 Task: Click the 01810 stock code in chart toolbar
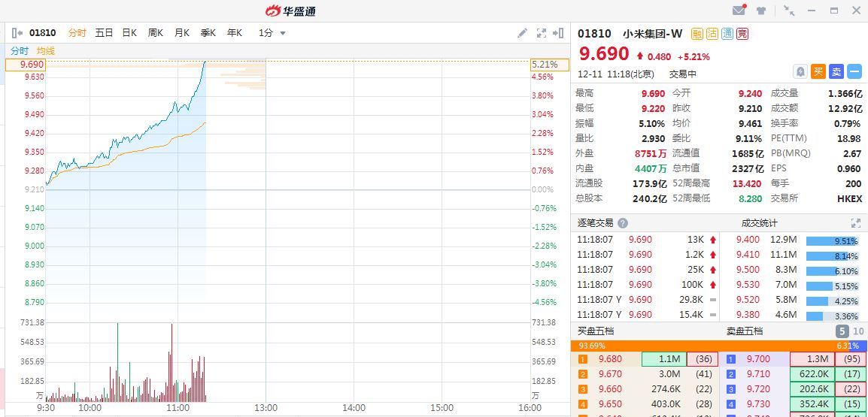coord(43,33)
